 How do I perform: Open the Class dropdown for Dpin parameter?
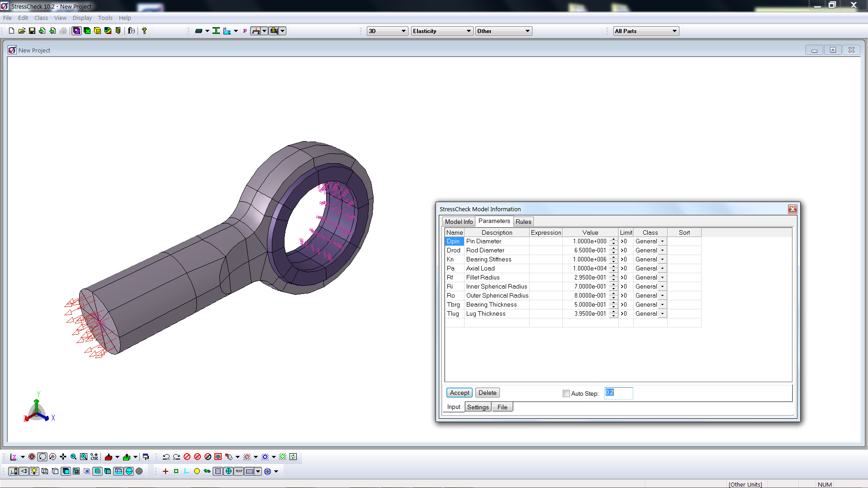[x=662, y=241]
